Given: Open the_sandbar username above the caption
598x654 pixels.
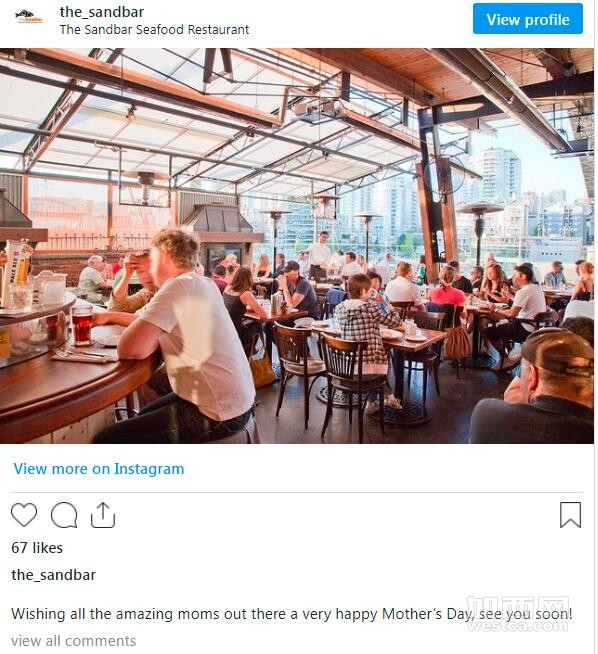Looking at the screenshot, I should 54,575.
